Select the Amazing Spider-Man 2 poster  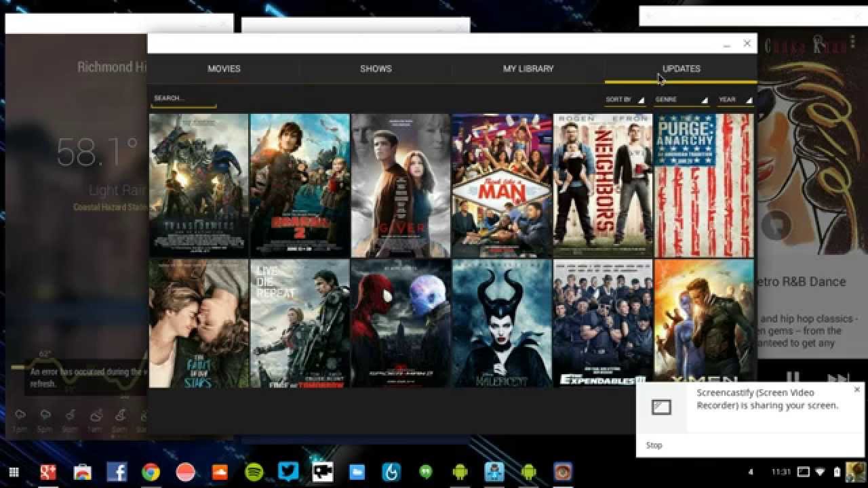pos(401,323)
